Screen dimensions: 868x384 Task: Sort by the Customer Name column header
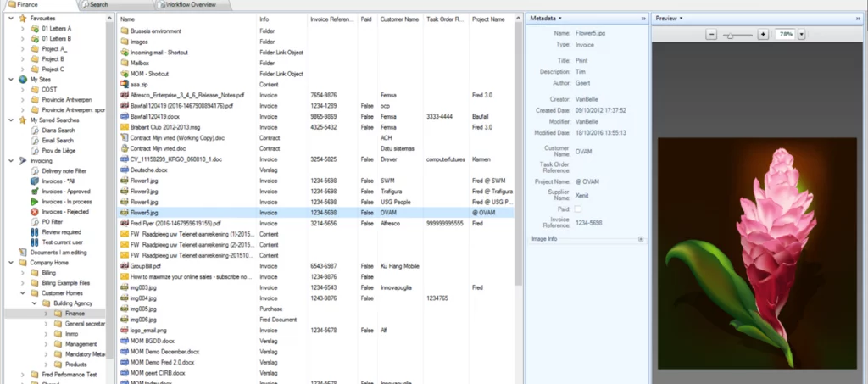pos(399,19)
